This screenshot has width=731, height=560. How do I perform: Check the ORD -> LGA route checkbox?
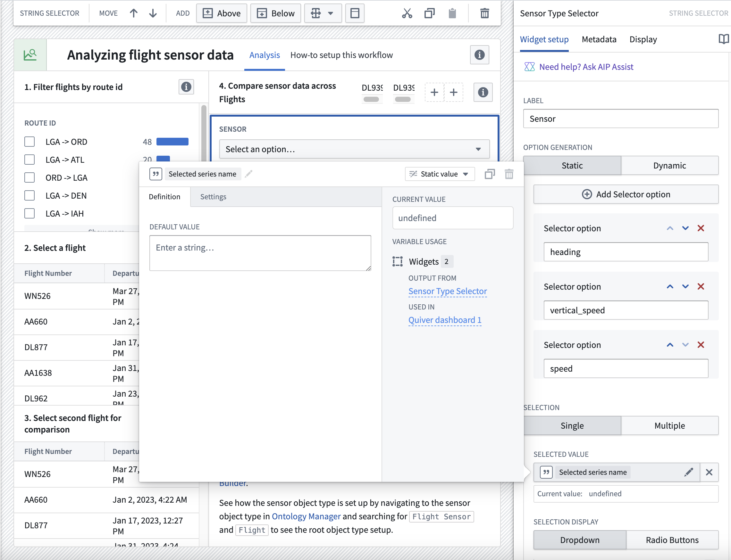point(29,177)
